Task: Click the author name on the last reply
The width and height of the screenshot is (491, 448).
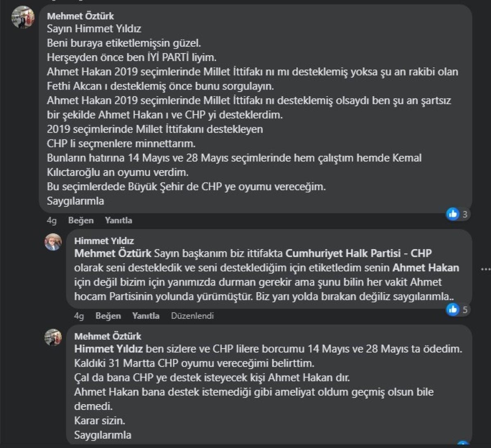Action: tap(108, 336)
